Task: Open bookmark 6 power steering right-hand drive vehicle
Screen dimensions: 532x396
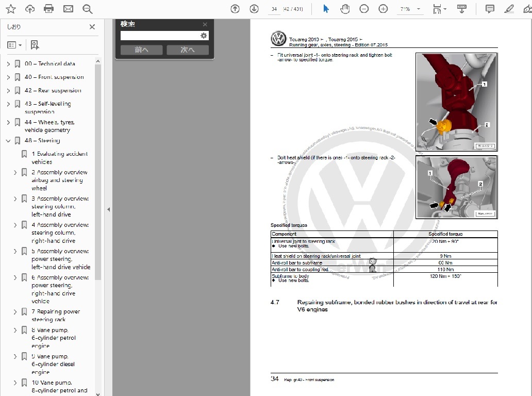Action: 60,289
